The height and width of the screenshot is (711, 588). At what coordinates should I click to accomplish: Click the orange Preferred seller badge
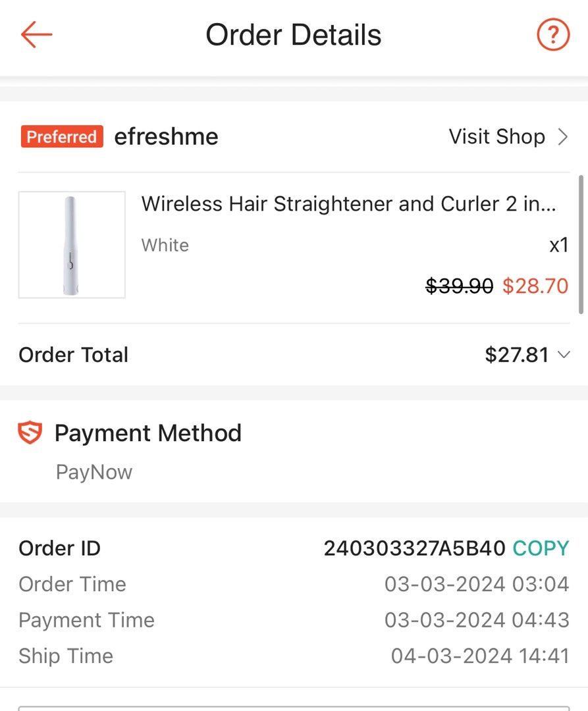[x=62, y=137]
